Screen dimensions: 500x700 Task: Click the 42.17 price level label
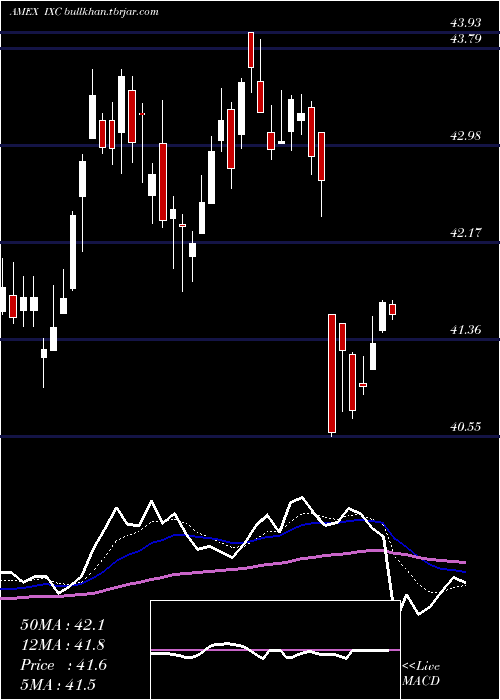pos(465,233)
